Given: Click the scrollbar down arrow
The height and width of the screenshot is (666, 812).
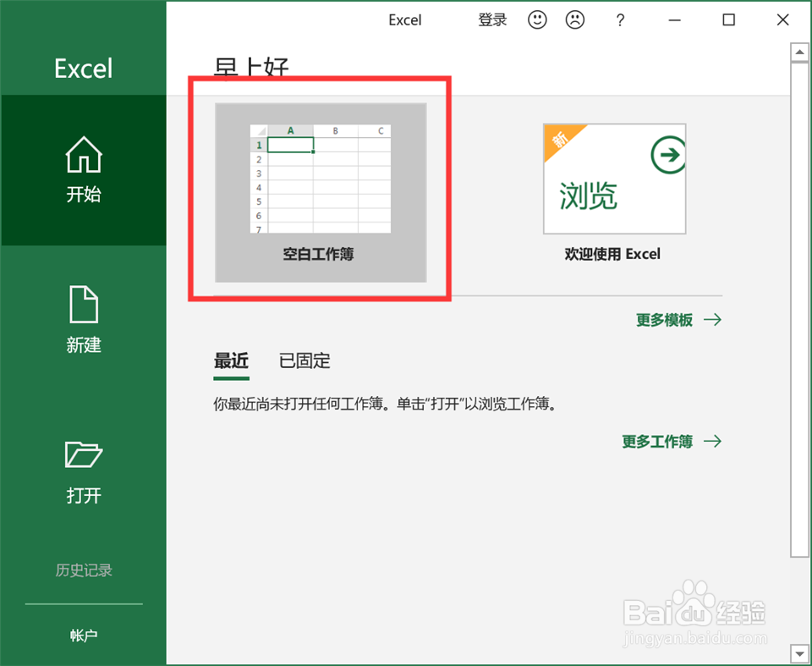Looking at the screenshot, I should point(799,653).
